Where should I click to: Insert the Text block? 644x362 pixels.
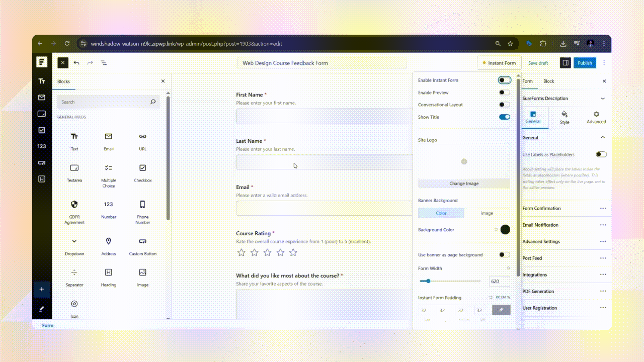tap(74, 141)
